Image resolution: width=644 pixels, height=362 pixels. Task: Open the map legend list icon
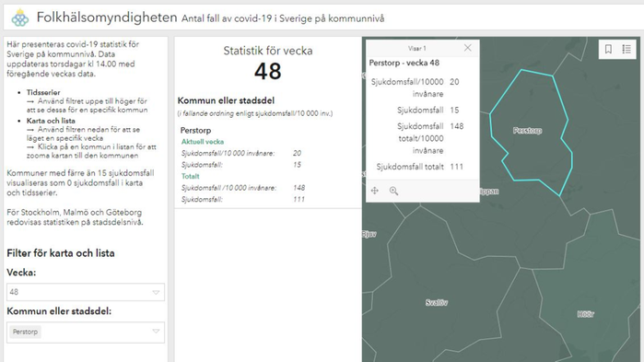tap(626, 49)
